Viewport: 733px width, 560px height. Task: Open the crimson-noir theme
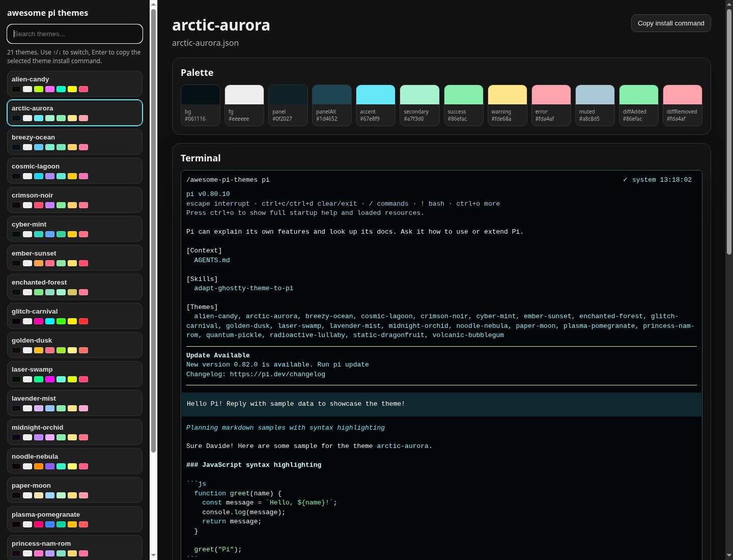point(75,200)
